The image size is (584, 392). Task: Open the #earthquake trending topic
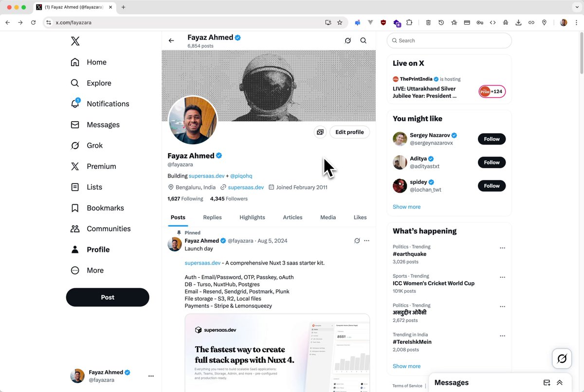tap(409, 254)
